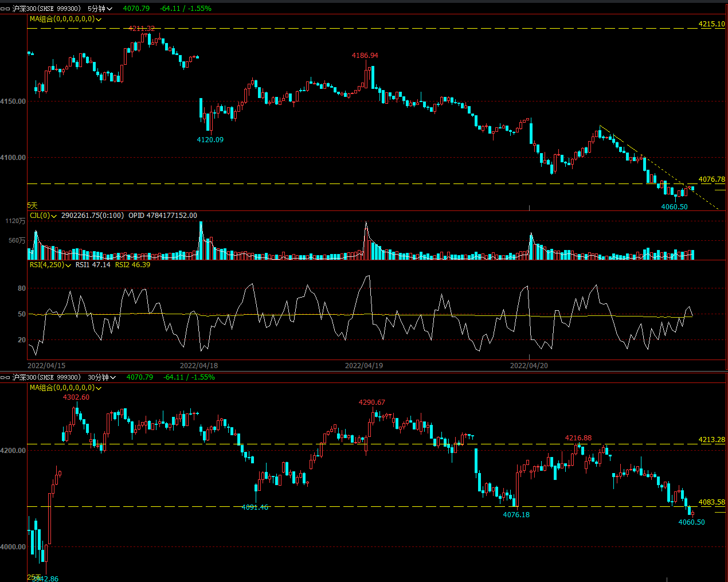Click the 5天 range label
The height and width of the screenshot is (582, 728).
(x=32, y=205)
